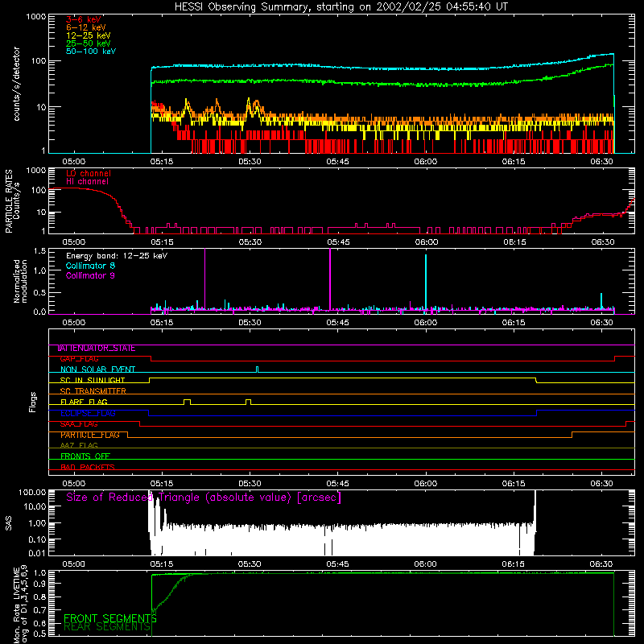The width and height of the screenshot is (644, 644).
Task: Click the PARTICLE_FLAG rising step near 06:25
Action: click(572, 435)
